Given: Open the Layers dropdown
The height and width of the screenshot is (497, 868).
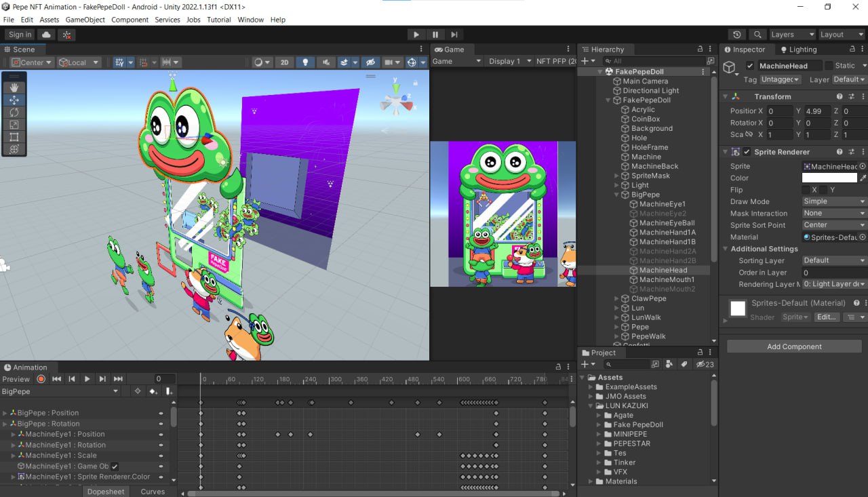Looking at the screenshot, I should point(792,35).
